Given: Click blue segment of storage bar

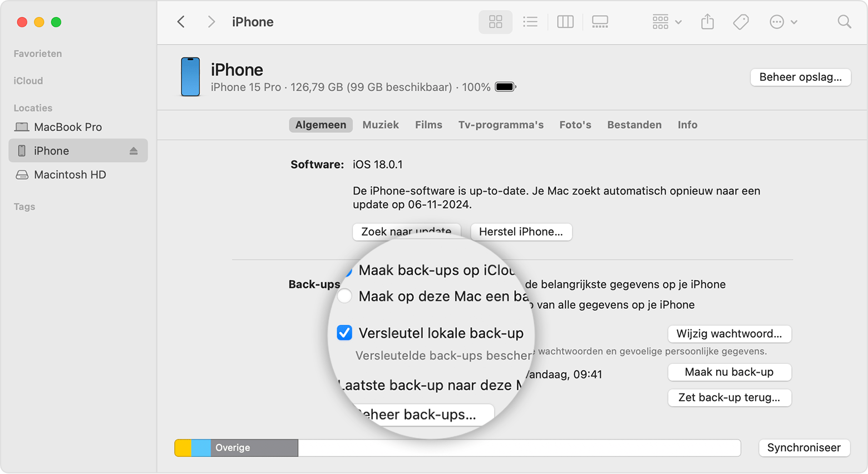Looking at the screenshot, I should 201,448.
